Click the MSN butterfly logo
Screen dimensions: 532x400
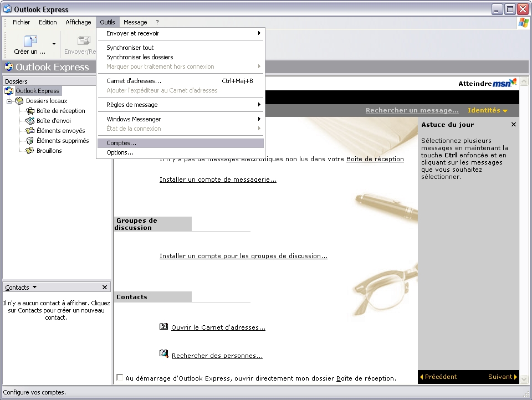[514, 81]
